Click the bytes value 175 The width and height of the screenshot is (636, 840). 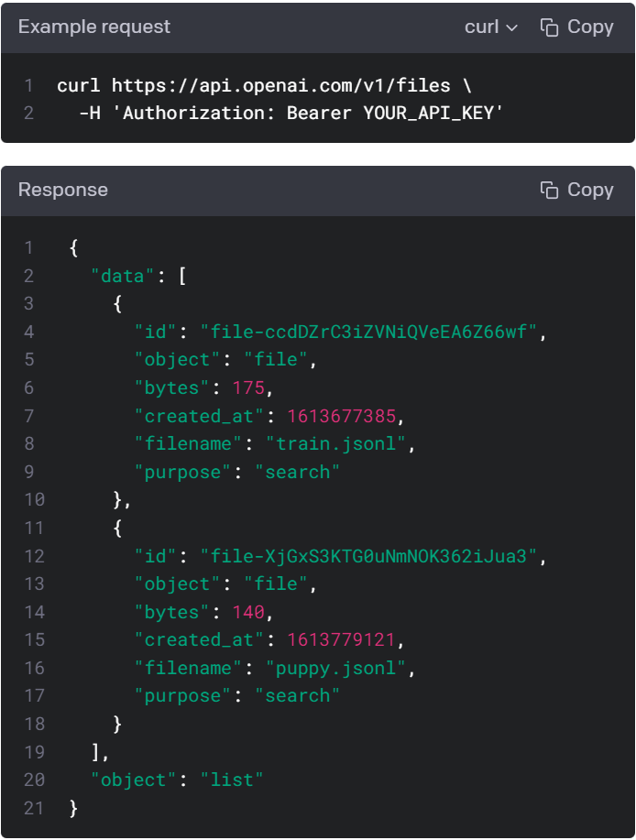point(247,388)
